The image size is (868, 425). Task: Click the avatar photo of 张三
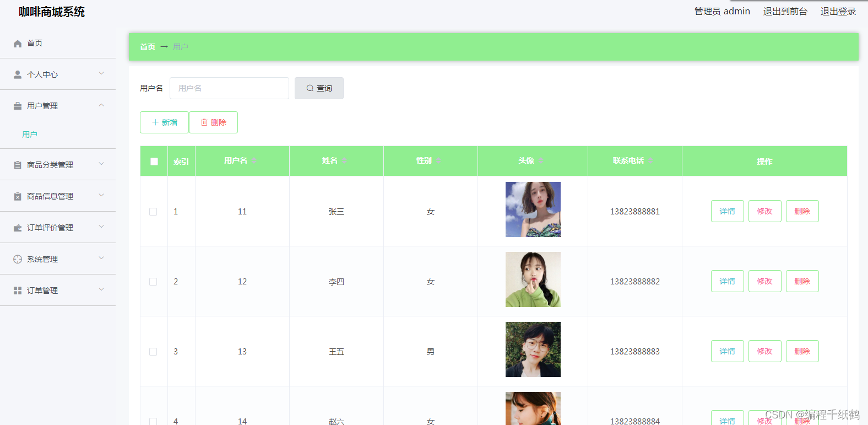533,209
